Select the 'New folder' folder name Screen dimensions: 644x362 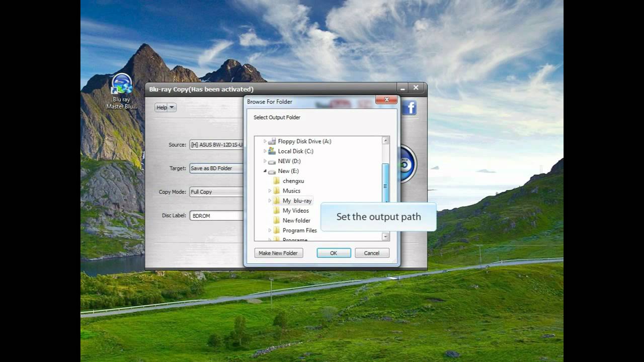(x=296, y=220)
